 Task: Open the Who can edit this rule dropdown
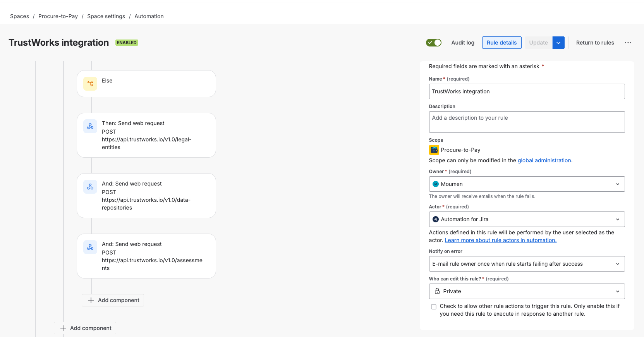pyautogui.click(x=527, y=291)
